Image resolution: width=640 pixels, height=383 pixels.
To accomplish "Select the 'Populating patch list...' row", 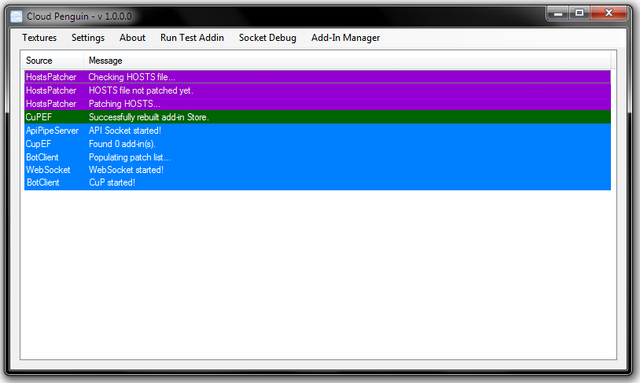I will tap(318, 157).
